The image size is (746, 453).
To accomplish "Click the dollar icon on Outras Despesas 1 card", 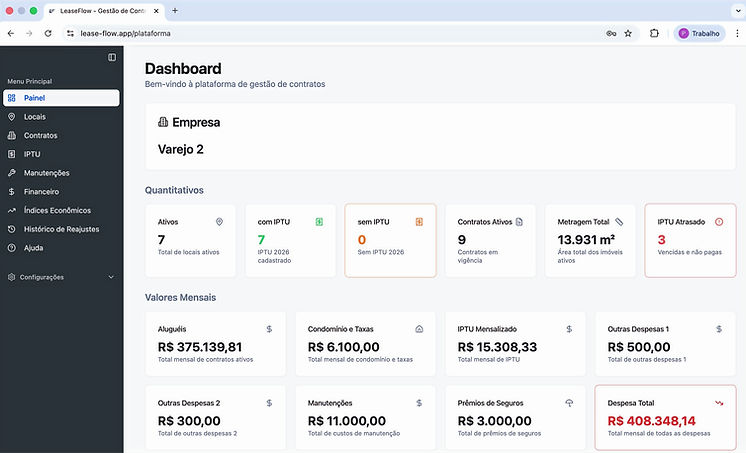I will point(719,329).
